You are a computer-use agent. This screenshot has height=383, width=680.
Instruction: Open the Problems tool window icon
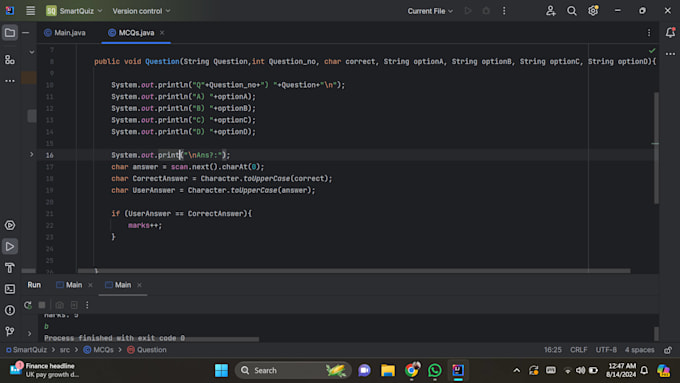tap(10, 310)
